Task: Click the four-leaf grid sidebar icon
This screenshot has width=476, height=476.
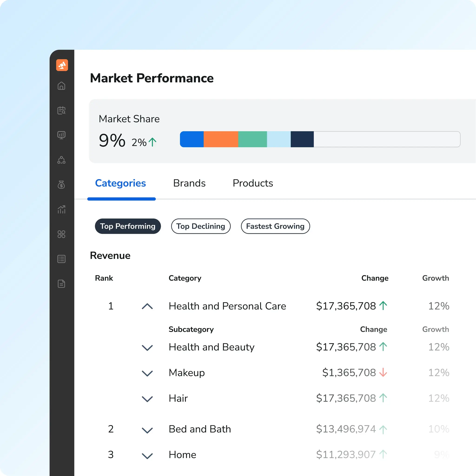Action: pyautogui.click(x=61, y=234)
